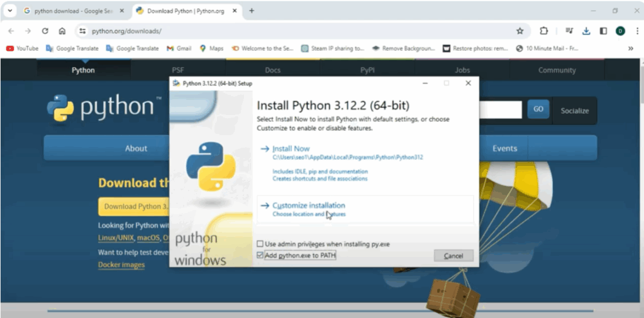644x318 pixels.
Task: Open the Steam IP sharing bookmark
Action: click(333, 48)
